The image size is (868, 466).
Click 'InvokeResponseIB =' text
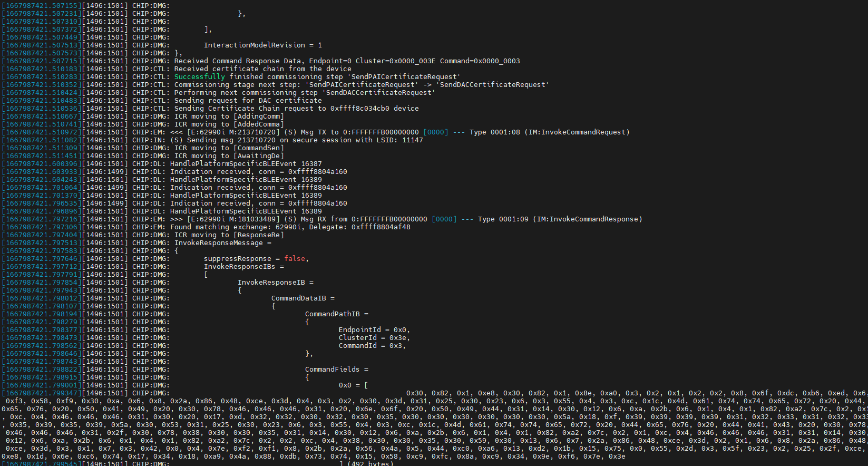tap(276, 283)
